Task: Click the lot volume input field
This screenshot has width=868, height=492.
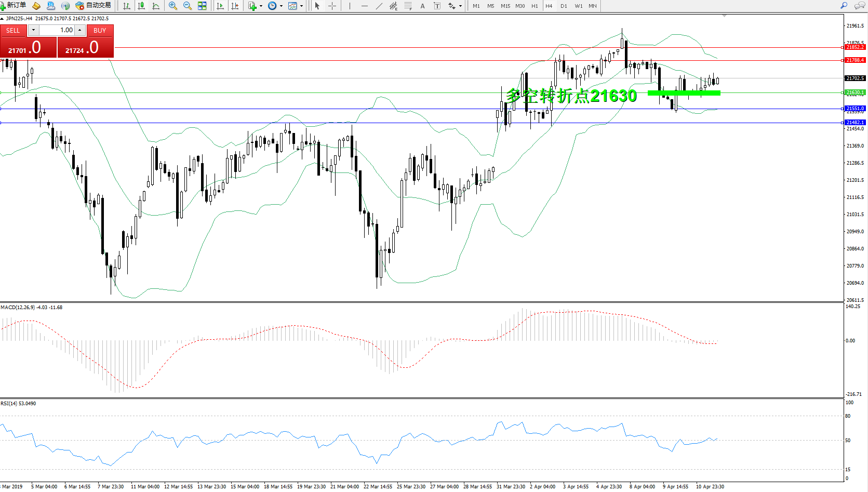Action: (57, 30)
